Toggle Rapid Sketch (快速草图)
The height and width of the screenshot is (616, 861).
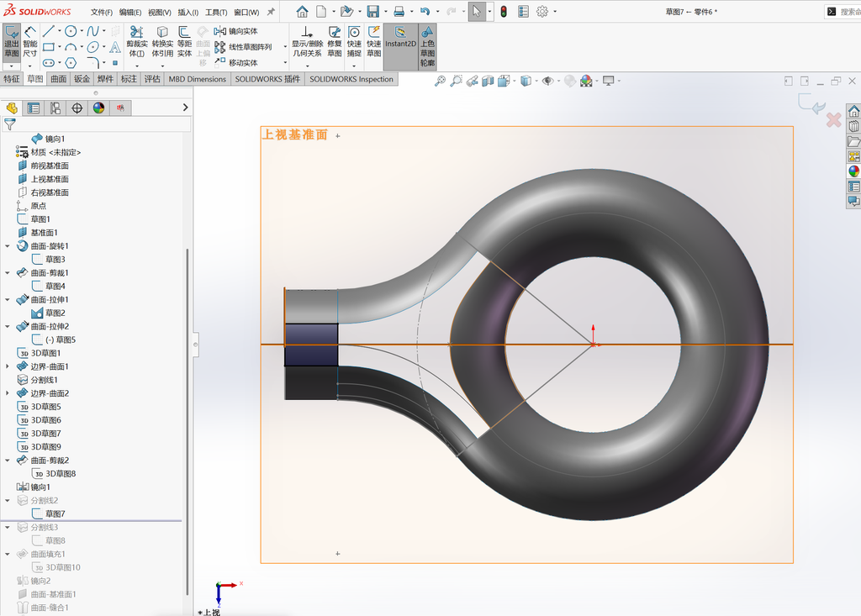pos(374,42)
